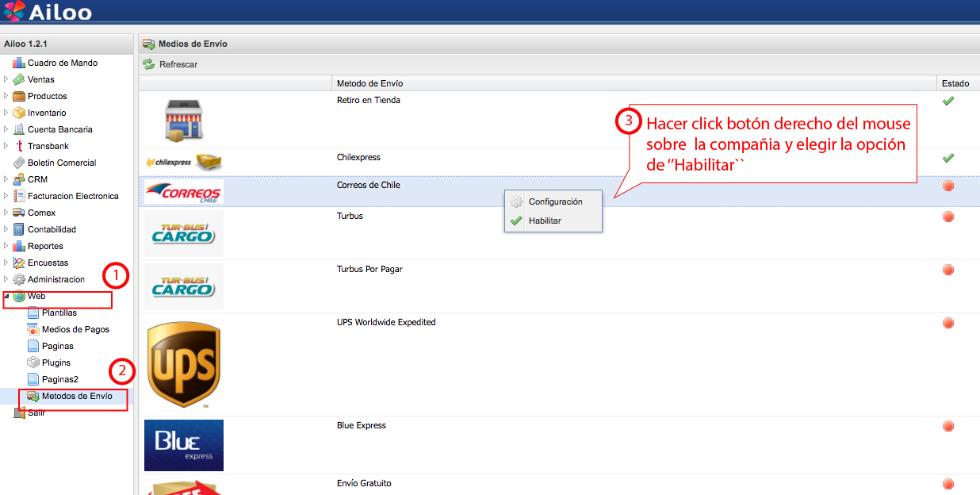980x495 pixels.
Task: Click the Blue Express logo thumbnail
Action: coord(184,446)
